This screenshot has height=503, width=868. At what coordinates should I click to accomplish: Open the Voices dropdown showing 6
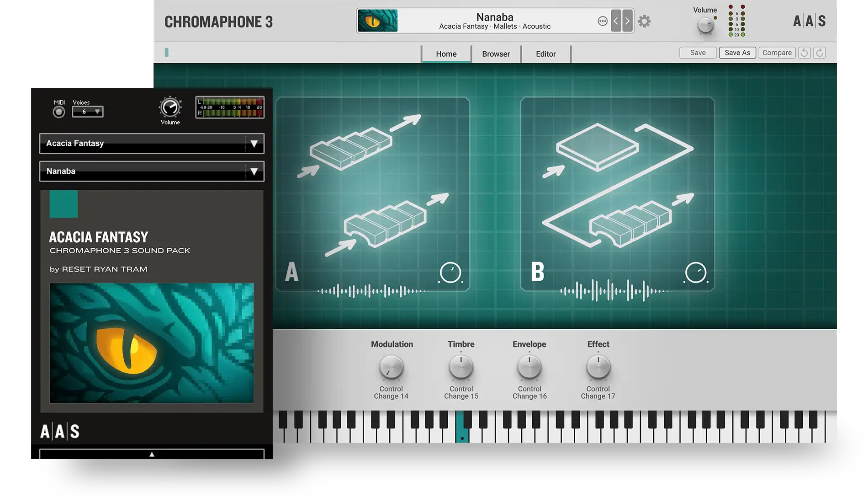click(x=88, y=112)
